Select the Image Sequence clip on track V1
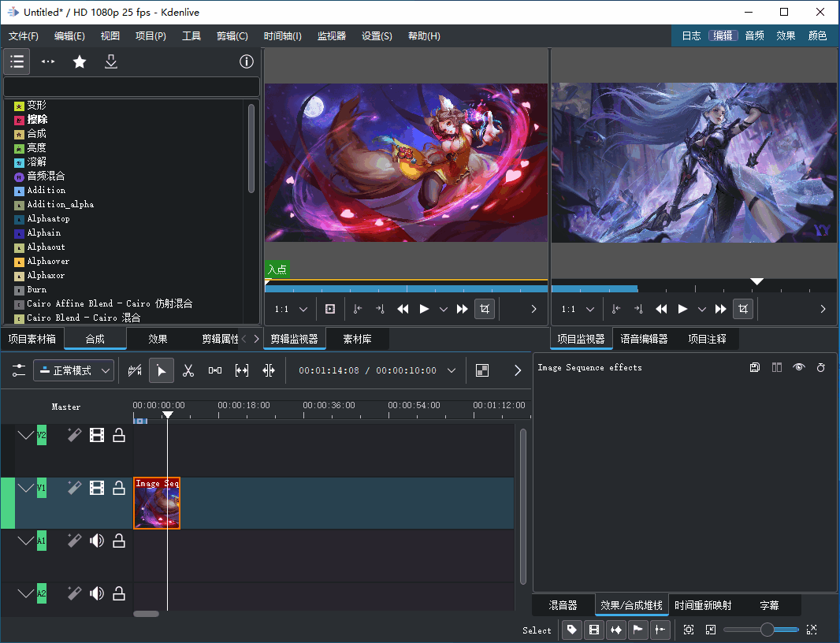 pos(156,503)
